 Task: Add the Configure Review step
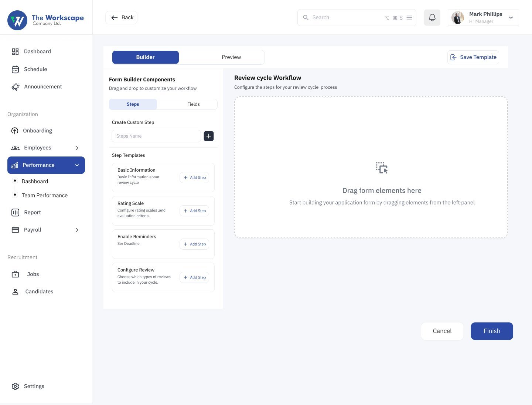coord(194,277)
